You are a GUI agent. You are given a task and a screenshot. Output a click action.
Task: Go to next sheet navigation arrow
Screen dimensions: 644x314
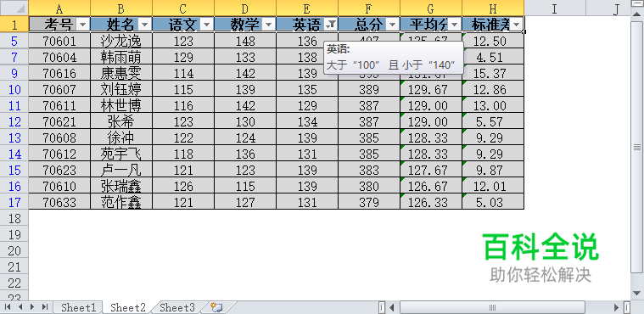point(32,307)
